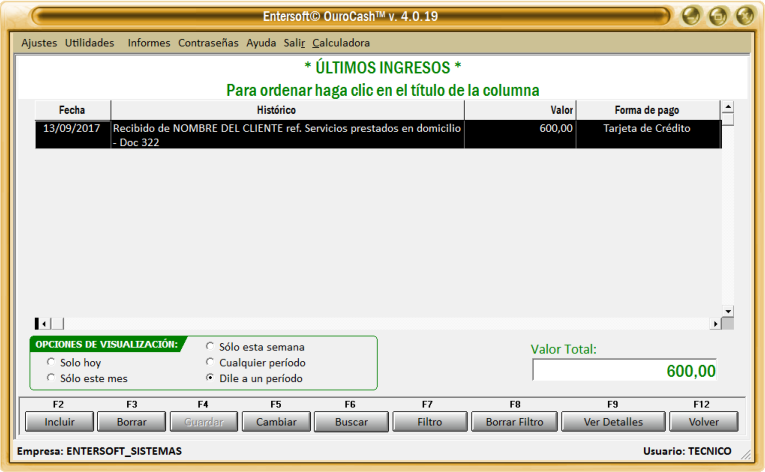Click the table's scroll up arrow
Image resolution: width=765 pixels, height=472 pixels.
(x=728, y=107)
